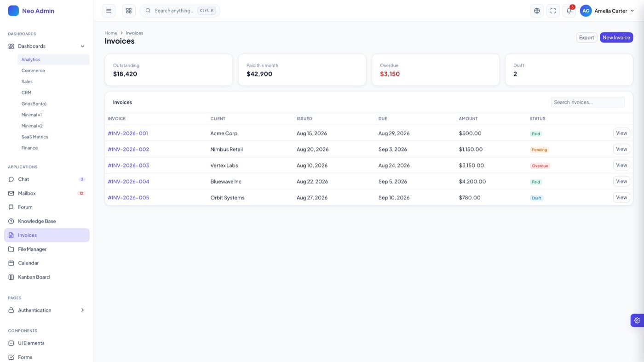Click the File Manager folder icon
This screenshot has height=362, width=644.
tap(11, 249)
